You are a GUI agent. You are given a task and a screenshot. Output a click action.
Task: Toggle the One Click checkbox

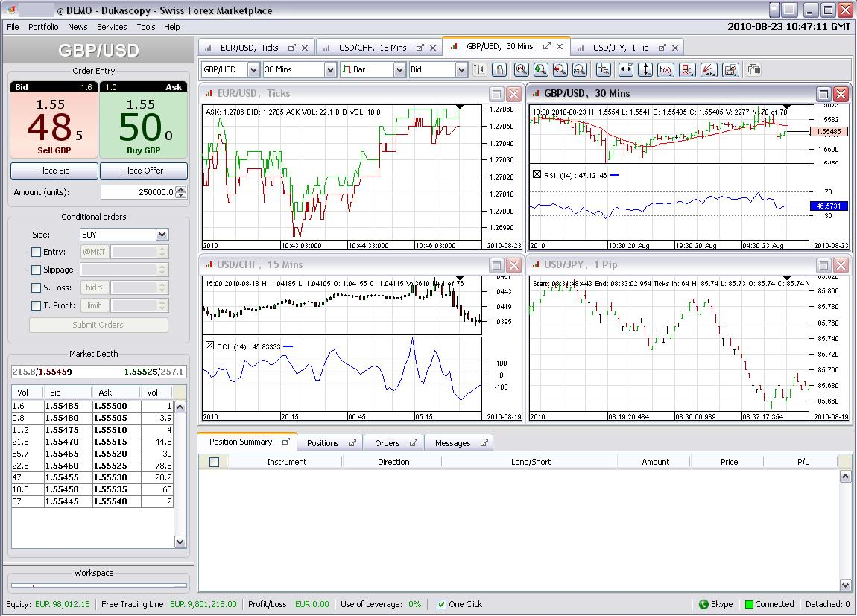coord(442,604)
